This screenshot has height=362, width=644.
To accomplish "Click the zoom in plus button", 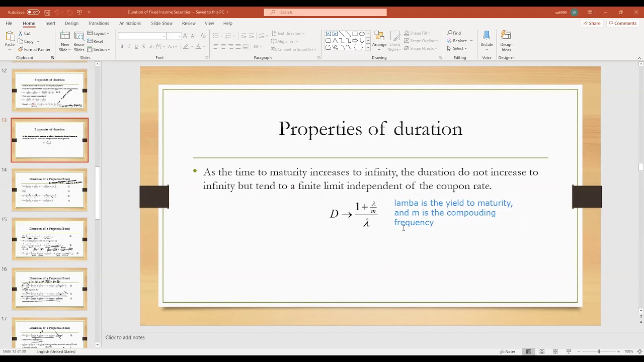I will point(619,351).
